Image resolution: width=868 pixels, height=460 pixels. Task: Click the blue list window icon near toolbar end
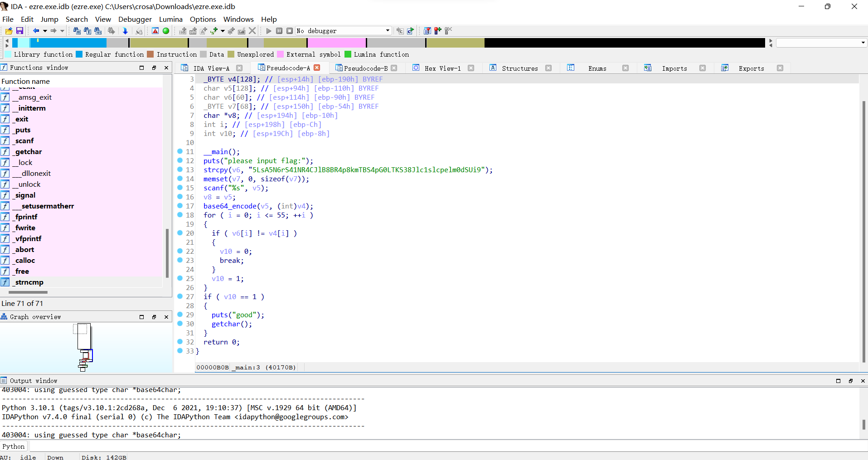pos(427,31)
